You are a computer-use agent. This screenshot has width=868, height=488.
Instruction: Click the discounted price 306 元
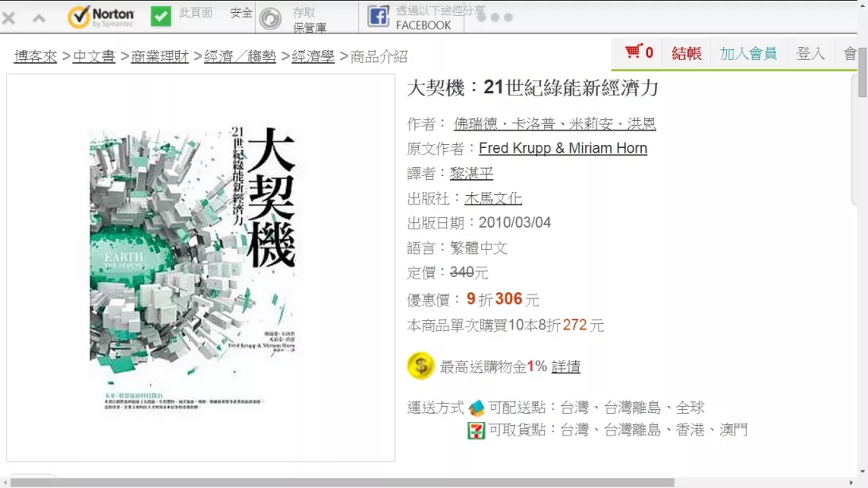point(517,299)
